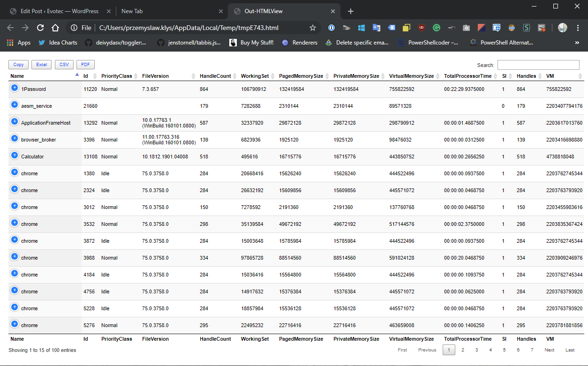Open the Google Translate extension

click(377, 28)
